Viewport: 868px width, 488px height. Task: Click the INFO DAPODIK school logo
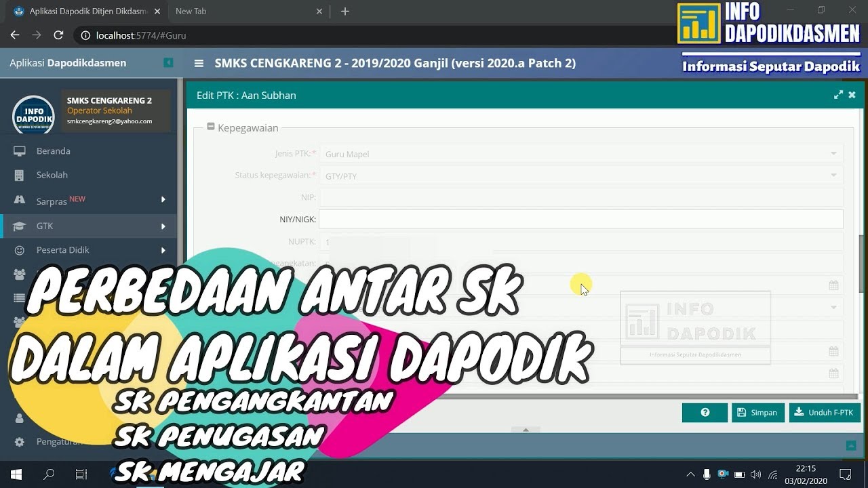point(33,115)
